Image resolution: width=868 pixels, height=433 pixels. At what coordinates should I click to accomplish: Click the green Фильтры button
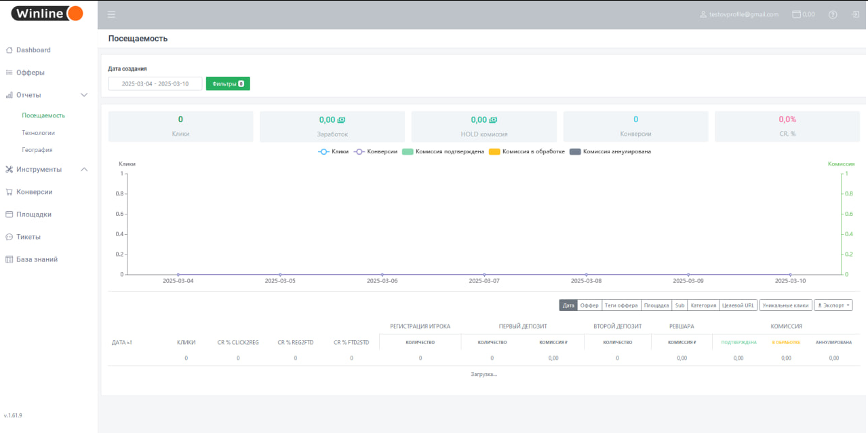point(228,83)
